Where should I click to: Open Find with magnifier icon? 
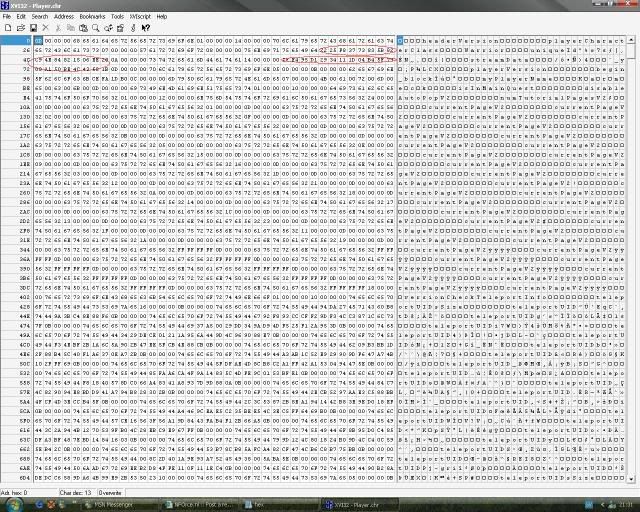click(96, 28)
